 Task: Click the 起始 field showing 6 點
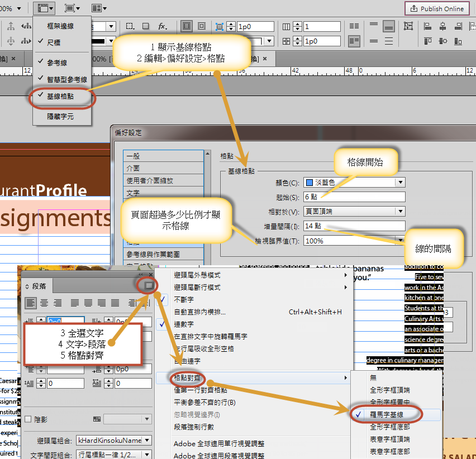pos(354,197)
